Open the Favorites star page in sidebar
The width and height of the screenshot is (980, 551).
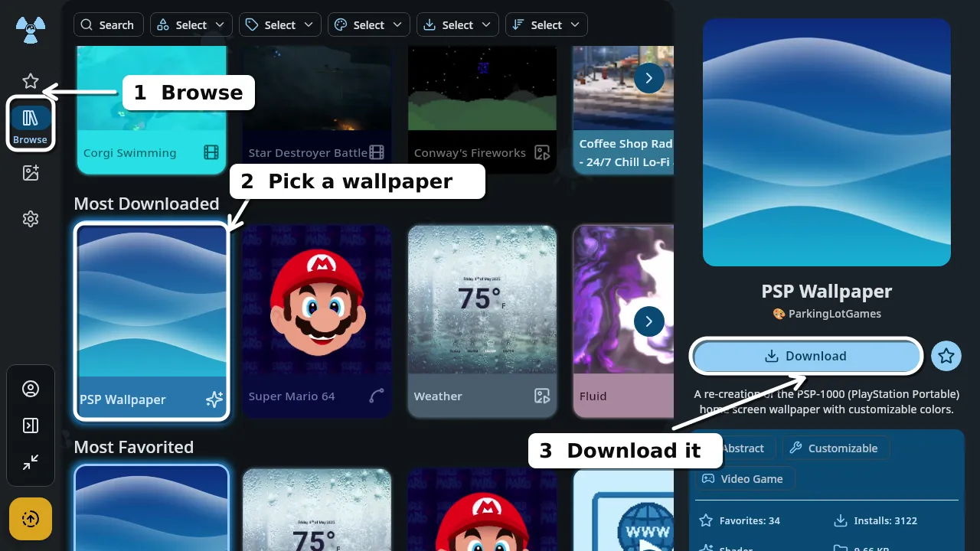(x=31, y=81)
